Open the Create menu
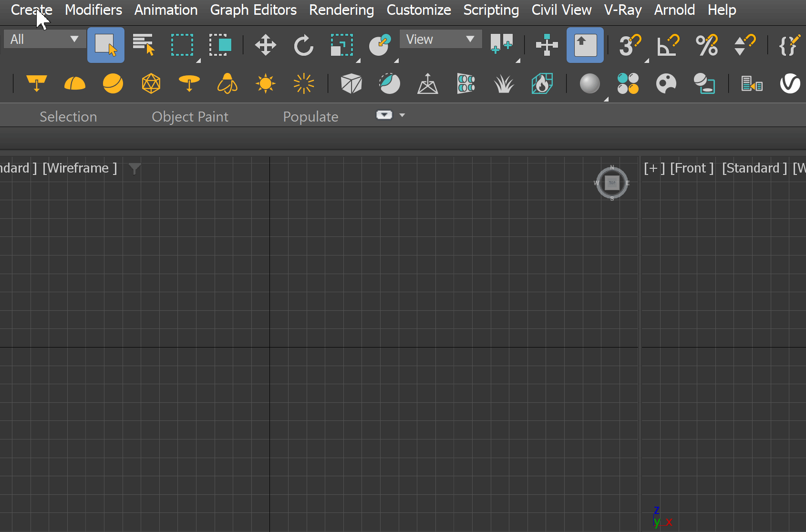Image resolution: width=806 pixels, height=532 pixels. (x=31, y=10)
